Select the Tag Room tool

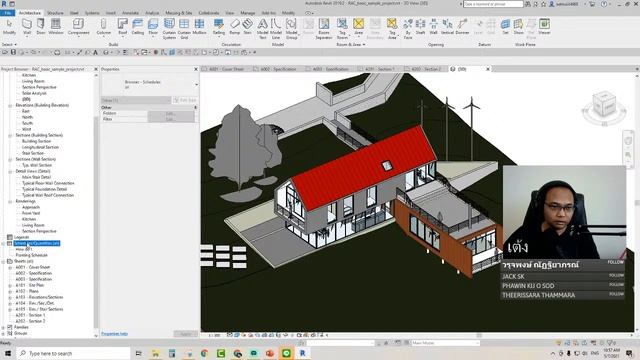[342, 29]
